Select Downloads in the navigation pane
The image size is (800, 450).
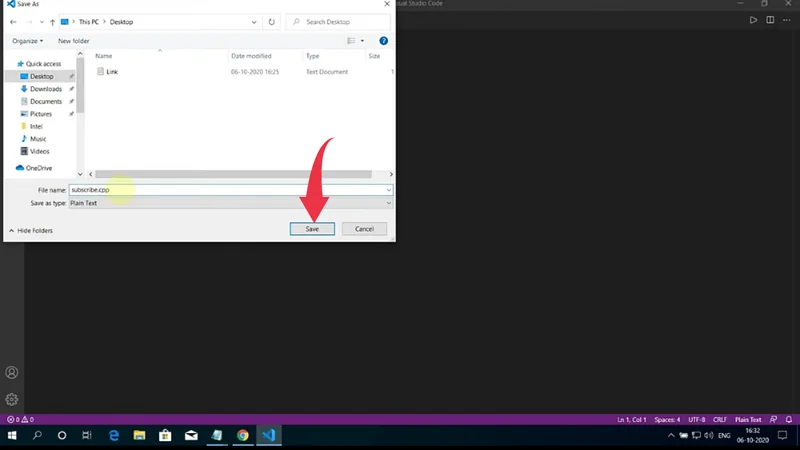click(x=45, y=89)
